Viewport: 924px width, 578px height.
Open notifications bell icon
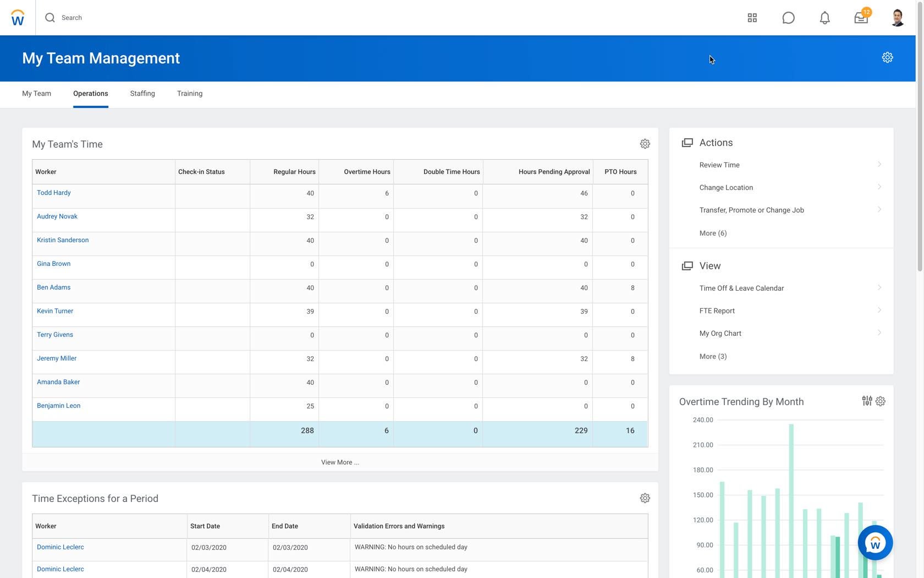point(824,18)
